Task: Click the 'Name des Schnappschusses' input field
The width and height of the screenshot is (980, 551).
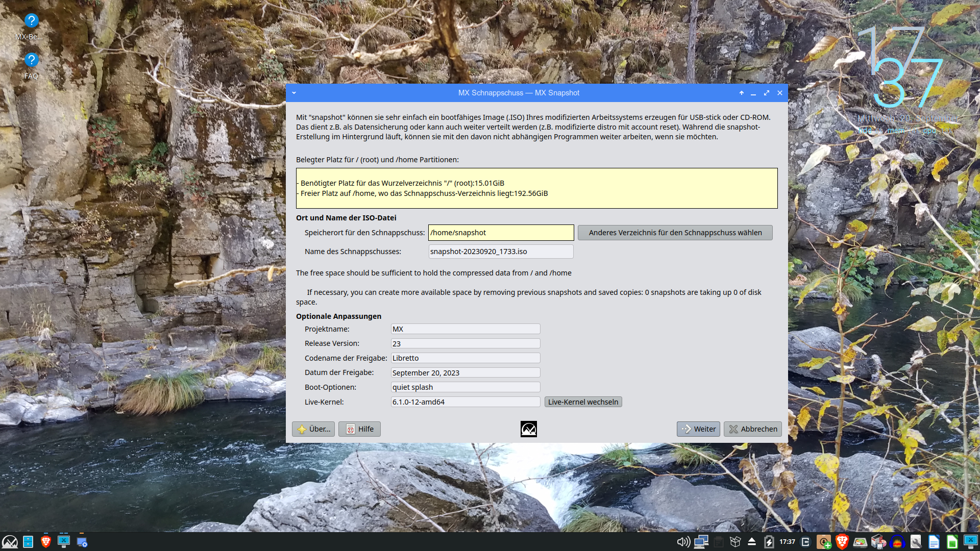Action: (x=501, y=252)
